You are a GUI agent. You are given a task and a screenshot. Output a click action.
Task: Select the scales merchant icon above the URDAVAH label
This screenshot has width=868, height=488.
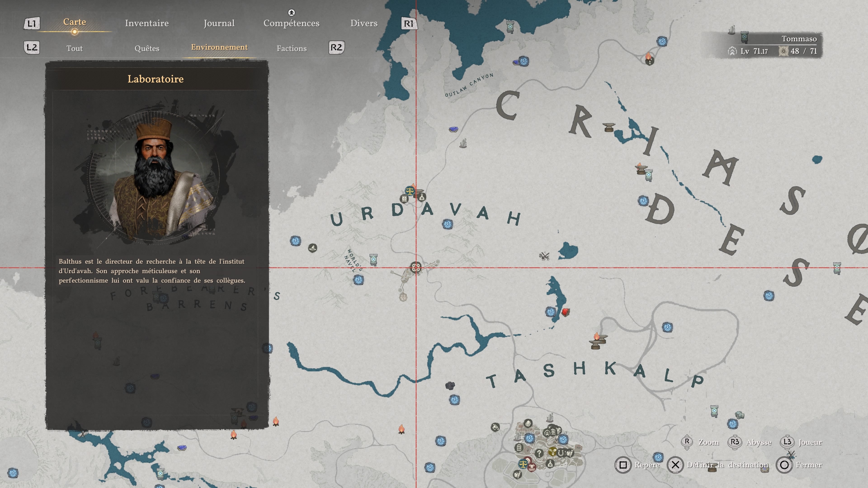410,191
